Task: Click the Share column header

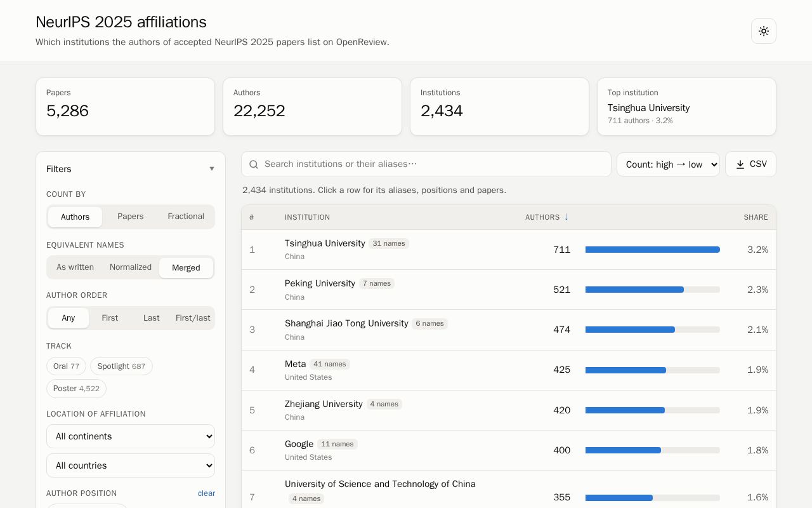Action: (756, 217)
